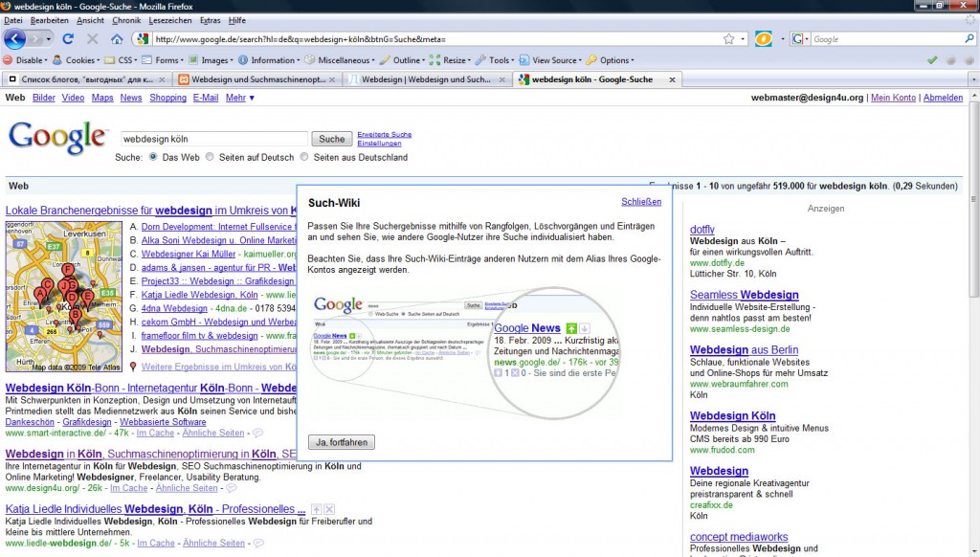Reload the page with the refresh icon
Image resolution: width=980 pixels, height=557 pixels.
[68, 38]
